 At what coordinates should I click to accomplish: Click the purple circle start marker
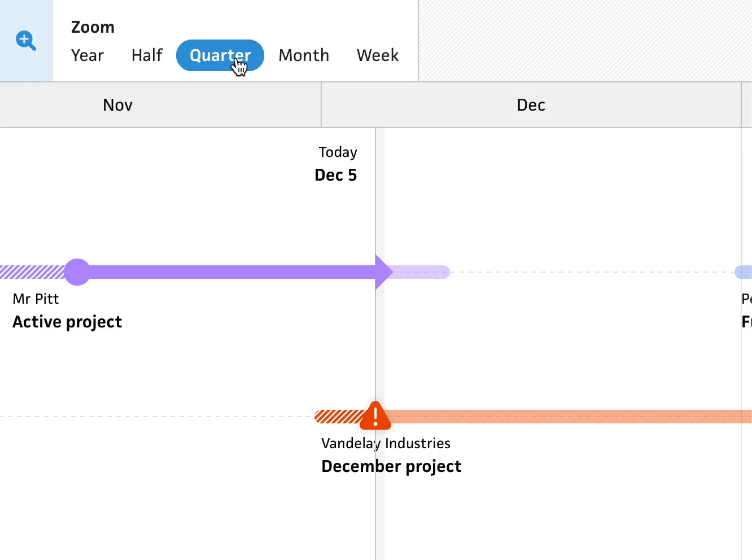pos(77,272)
